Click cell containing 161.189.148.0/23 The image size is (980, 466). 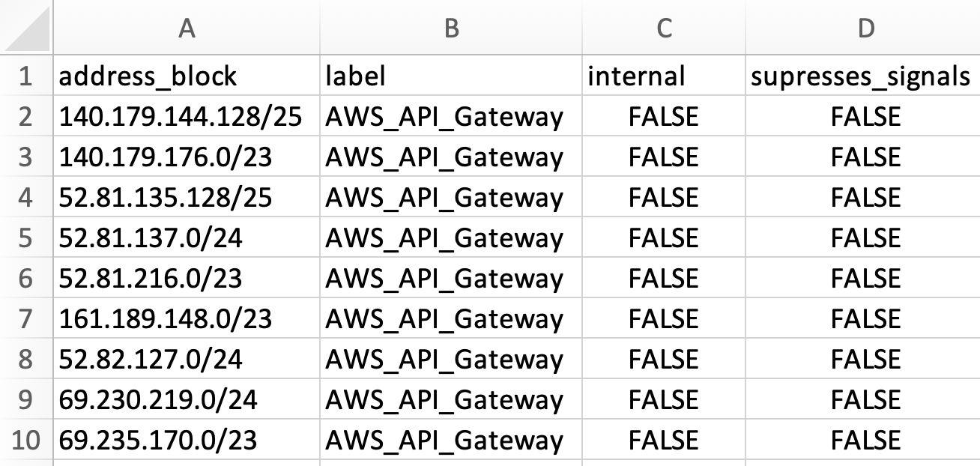[186, 318]
